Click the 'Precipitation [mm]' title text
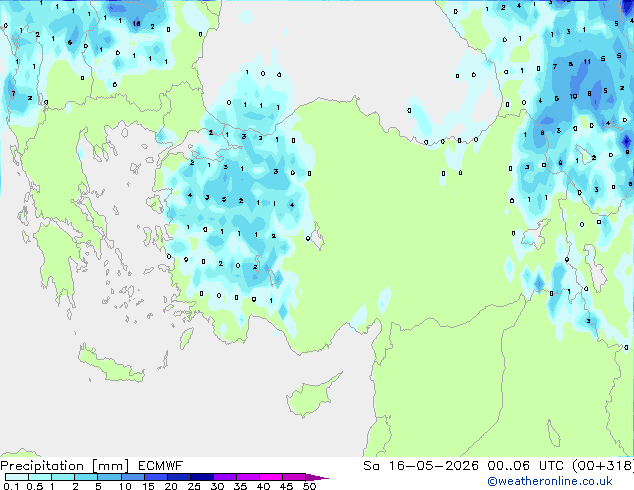The height and width of the screenshot is (490, 634). (65, 466)
